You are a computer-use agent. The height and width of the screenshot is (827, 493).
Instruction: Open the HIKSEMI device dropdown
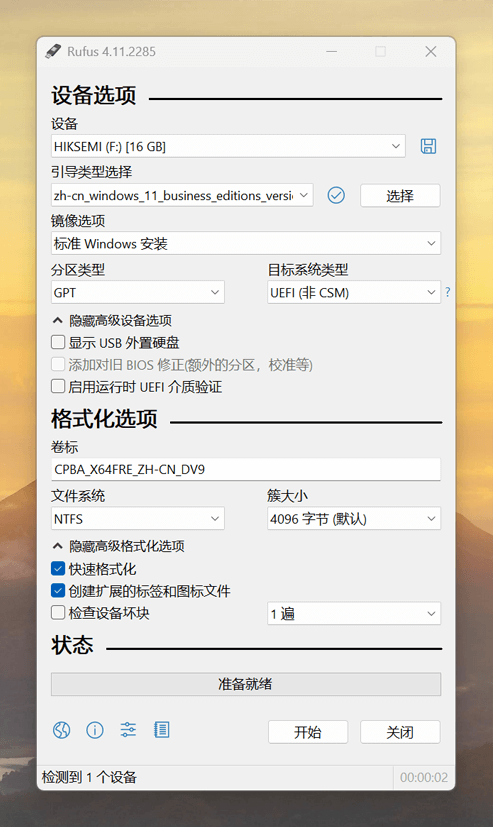228,146
